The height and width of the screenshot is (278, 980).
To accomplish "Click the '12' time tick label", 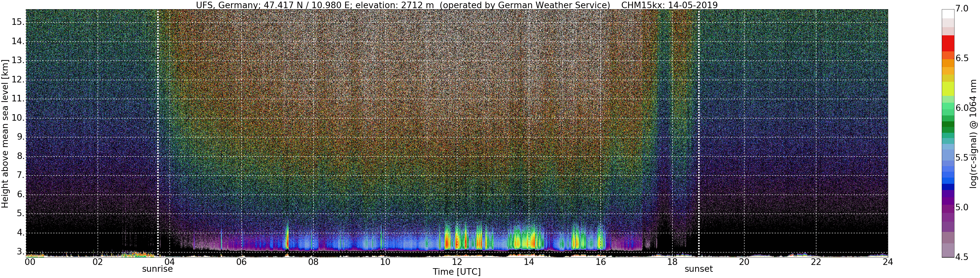I will (x=457, y=262).
